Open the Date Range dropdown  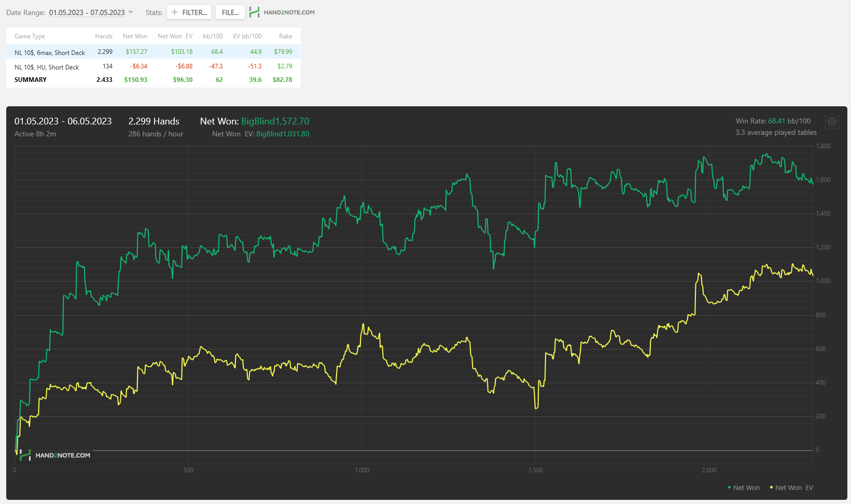coord(91,12)
